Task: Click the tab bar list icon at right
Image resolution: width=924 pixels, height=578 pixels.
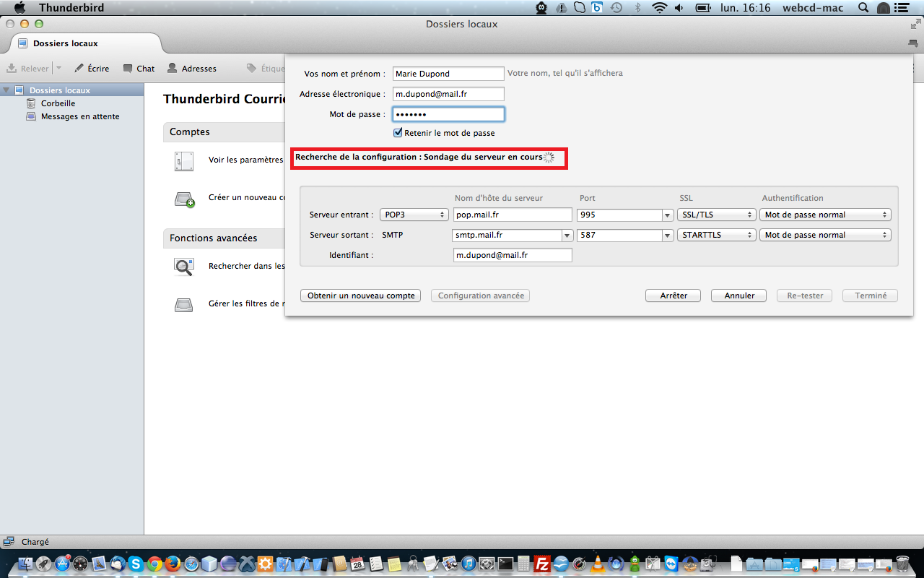Action: [913, 43]
